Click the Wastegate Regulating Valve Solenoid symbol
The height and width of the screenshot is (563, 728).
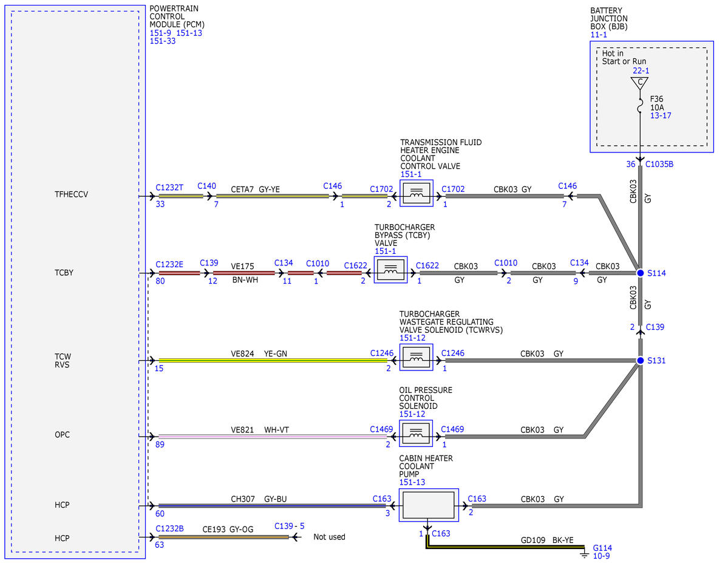(416, 357)
